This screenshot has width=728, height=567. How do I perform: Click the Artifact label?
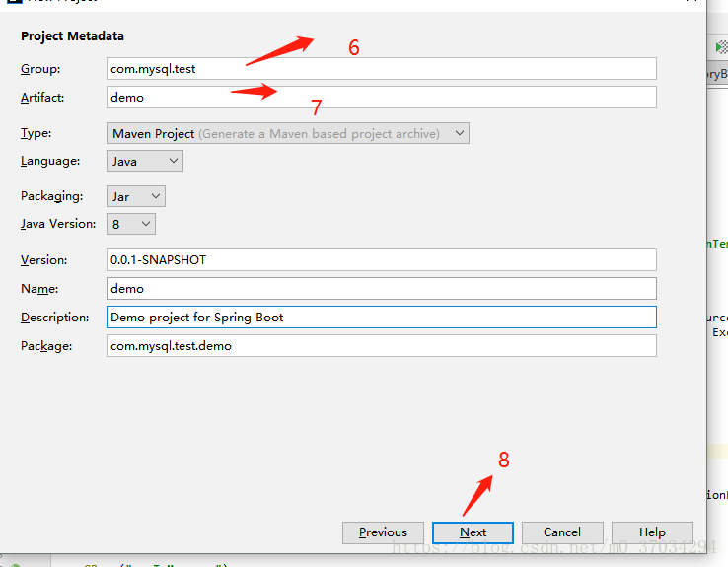[x=42, y=98]
